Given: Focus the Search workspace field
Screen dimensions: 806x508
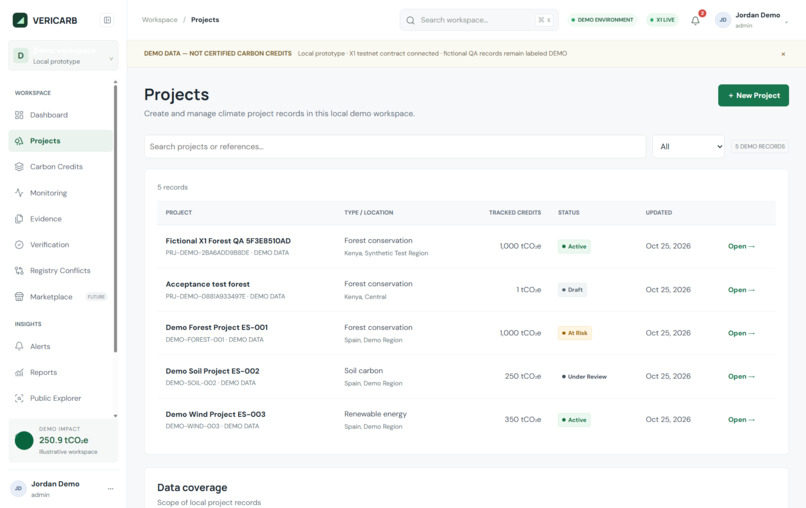Looking at the screenshot, I should point(479,20).
